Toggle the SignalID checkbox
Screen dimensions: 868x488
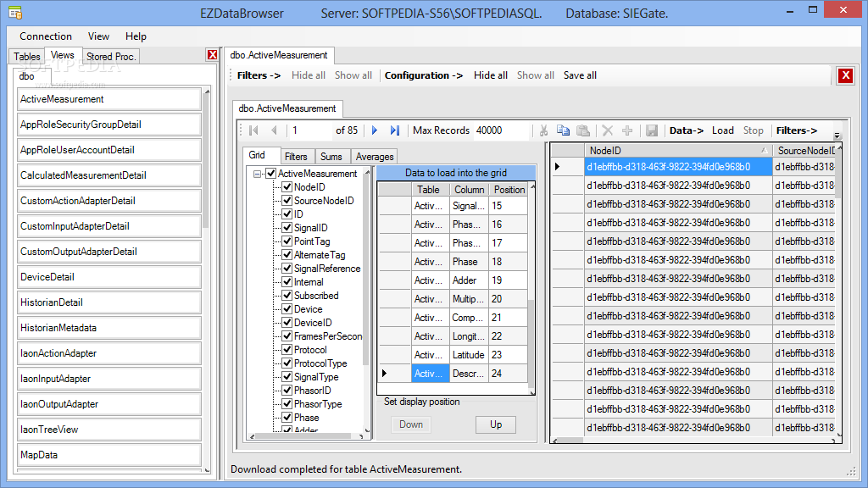287,227
